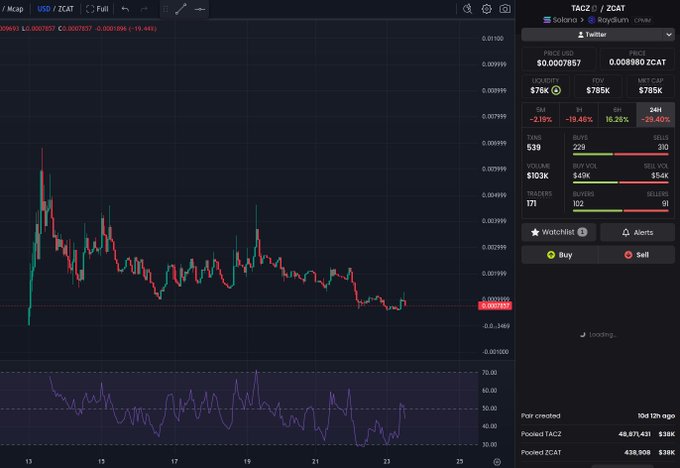This screenshot has height=468, width=680.
Task: Click the buy volume ratio bar
Action: 621,183
